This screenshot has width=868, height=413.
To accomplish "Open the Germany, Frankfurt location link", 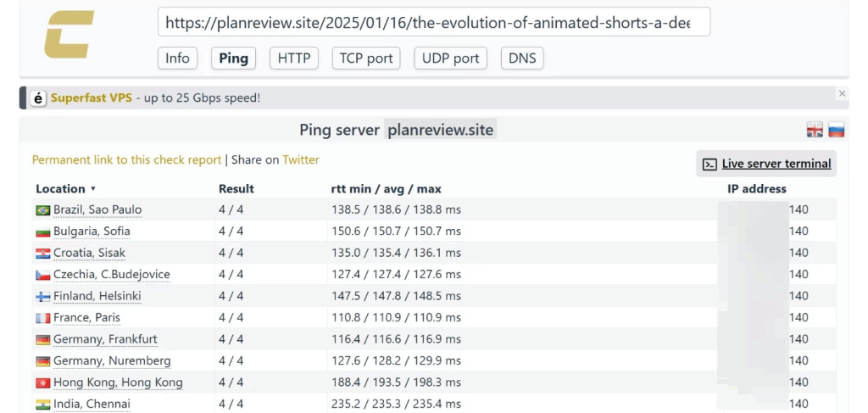I will coord(105,339).
